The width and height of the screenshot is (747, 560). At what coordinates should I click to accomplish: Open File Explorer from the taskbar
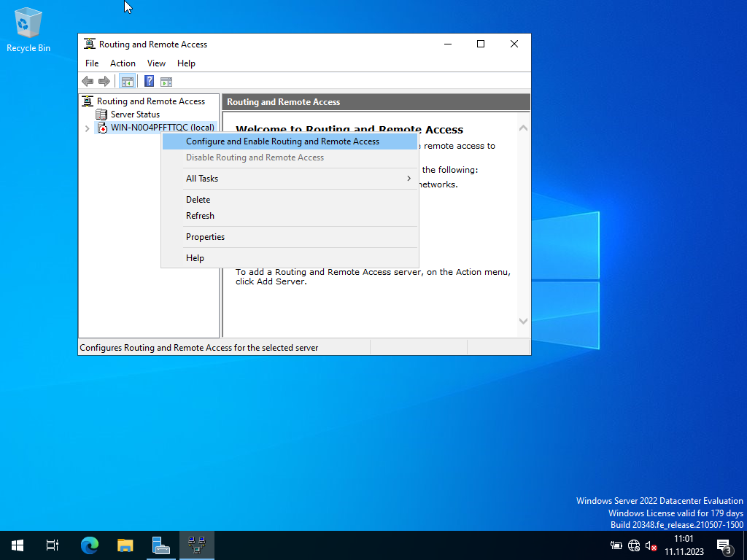click(125, 545)
